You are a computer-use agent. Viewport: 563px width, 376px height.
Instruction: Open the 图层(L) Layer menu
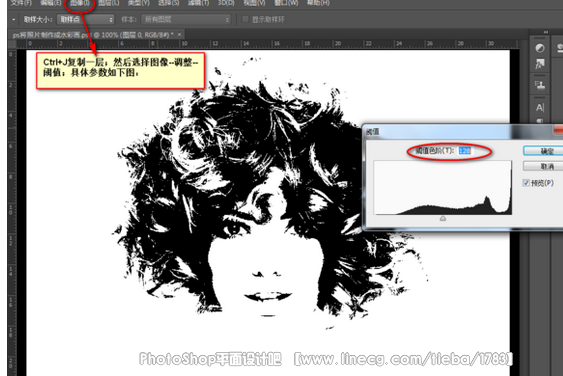[x=108, y=3]
